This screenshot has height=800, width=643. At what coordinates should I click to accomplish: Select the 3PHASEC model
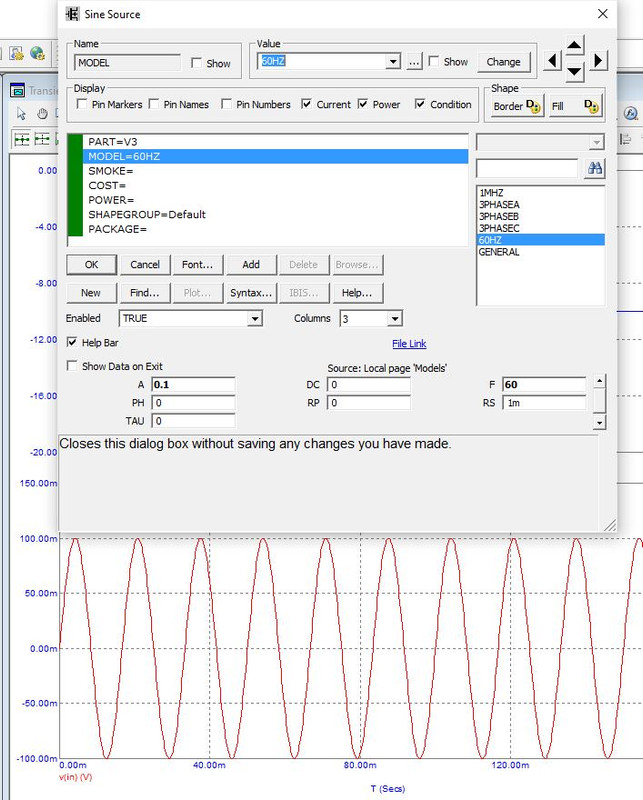[540, 228]
